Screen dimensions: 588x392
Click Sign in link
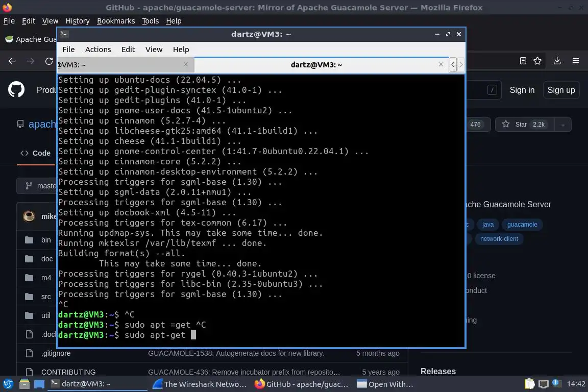[x=522, y=90]
